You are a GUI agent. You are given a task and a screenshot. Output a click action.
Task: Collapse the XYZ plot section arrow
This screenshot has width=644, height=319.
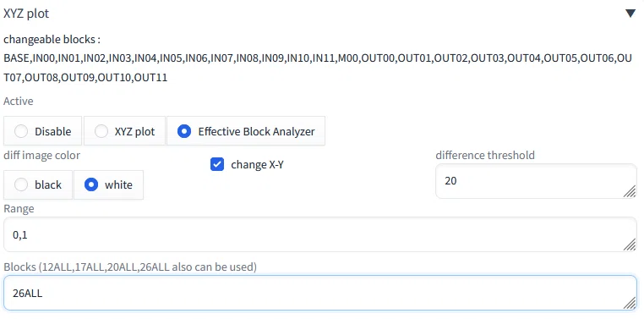point(630,14)
